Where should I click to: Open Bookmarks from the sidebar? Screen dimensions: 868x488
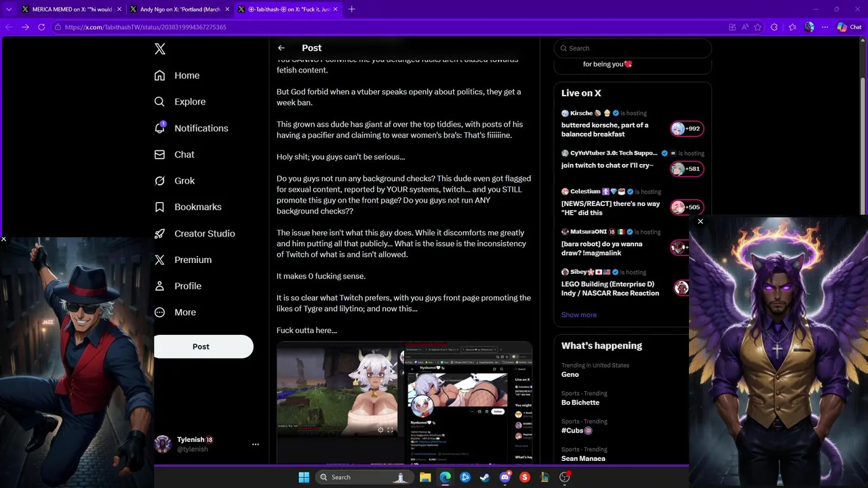(188, 207)
